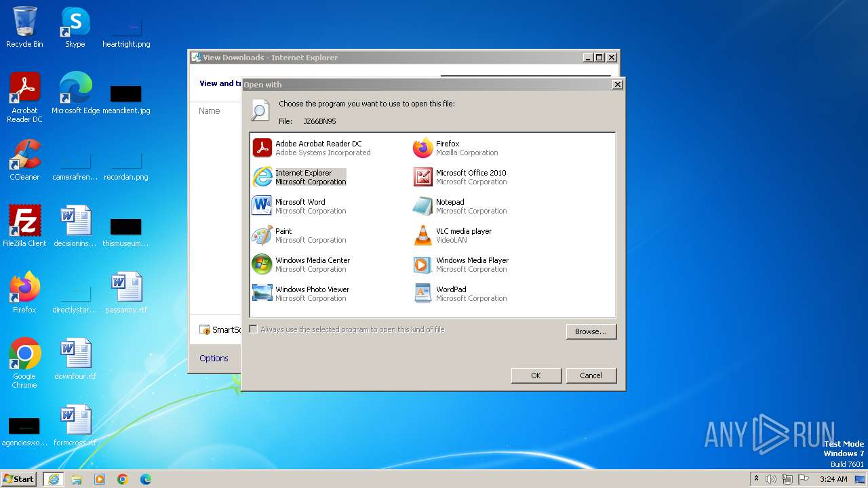This screenshot has height=488, width=868.
Task: Open Recycle Bin desktop icon
Action: click(24, 27)
